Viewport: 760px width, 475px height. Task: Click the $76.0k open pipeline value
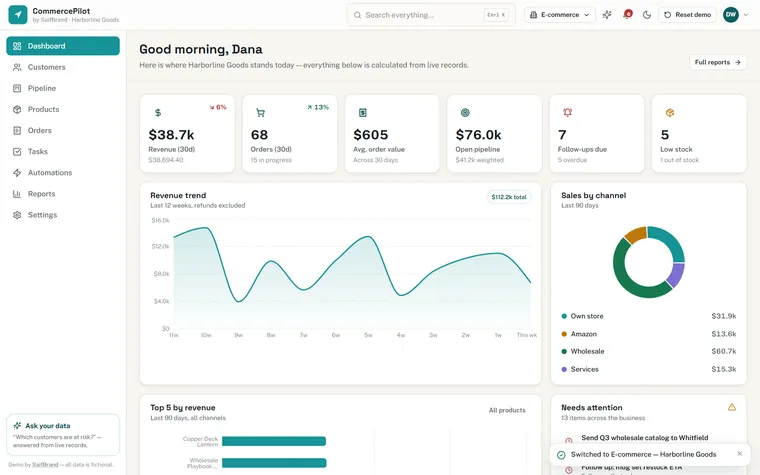tap(478, 135)
